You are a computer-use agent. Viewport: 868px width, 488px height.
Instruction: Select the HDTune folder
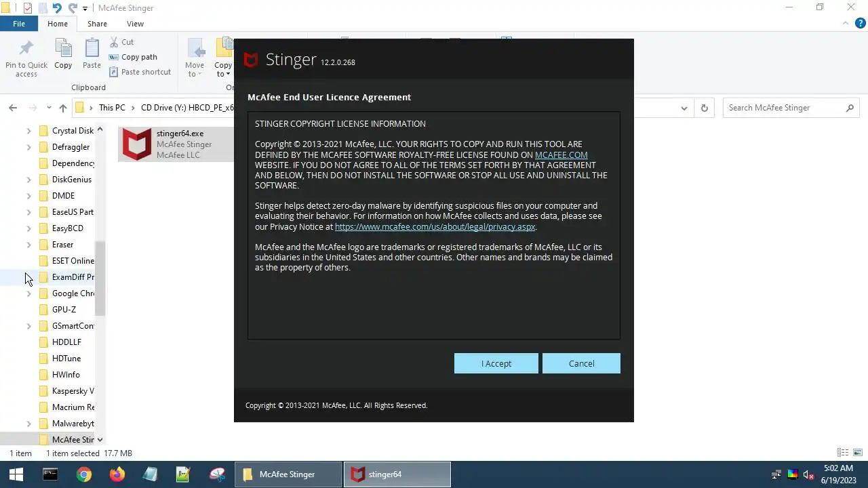click(60, 359)
